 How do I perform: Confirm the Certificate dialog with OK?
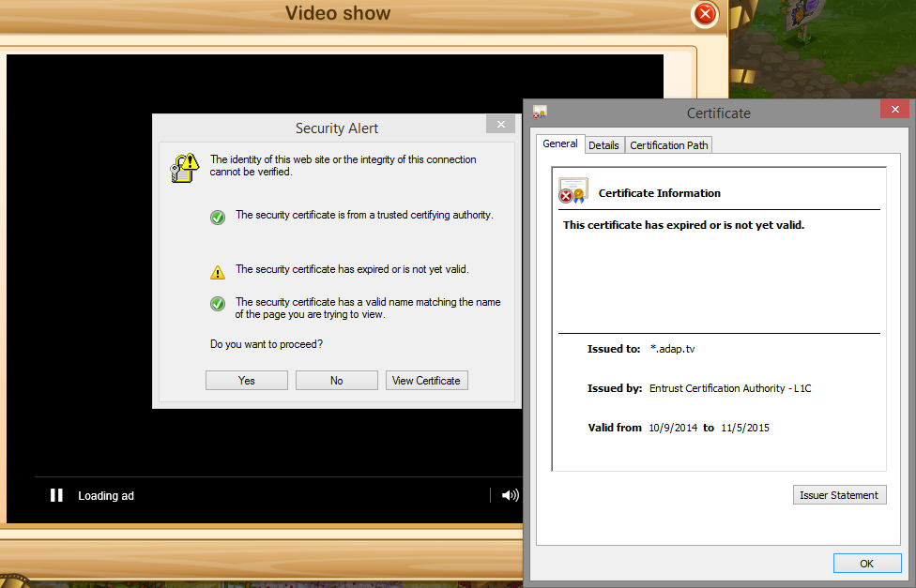pyautogui.click(x=866, y=563)
